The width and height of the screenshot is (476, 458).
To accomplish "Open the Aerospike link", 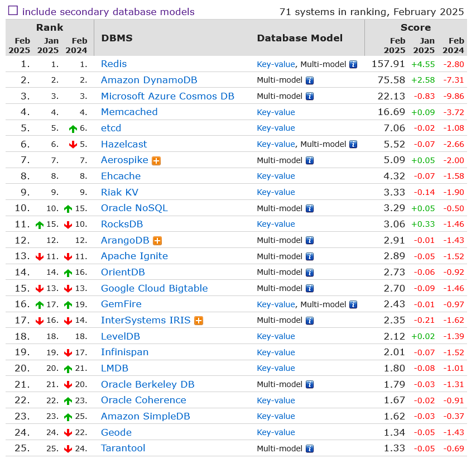I will [x=124, y=160].
